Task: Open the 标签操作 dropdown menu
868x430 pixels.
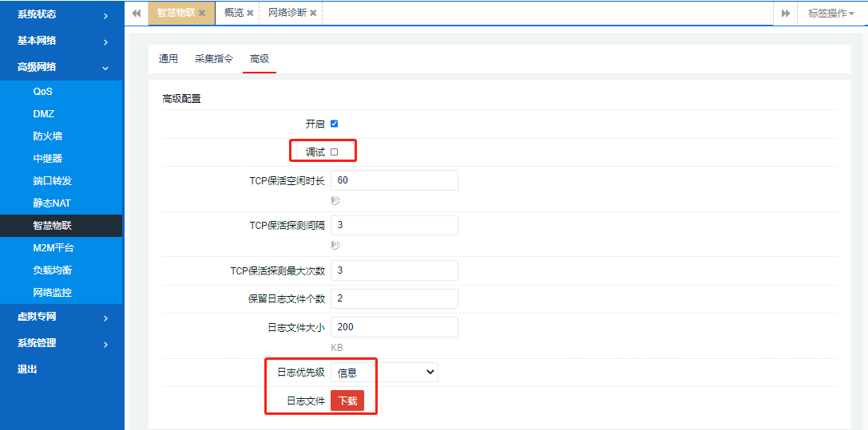Action: click(x=831, y=13)
